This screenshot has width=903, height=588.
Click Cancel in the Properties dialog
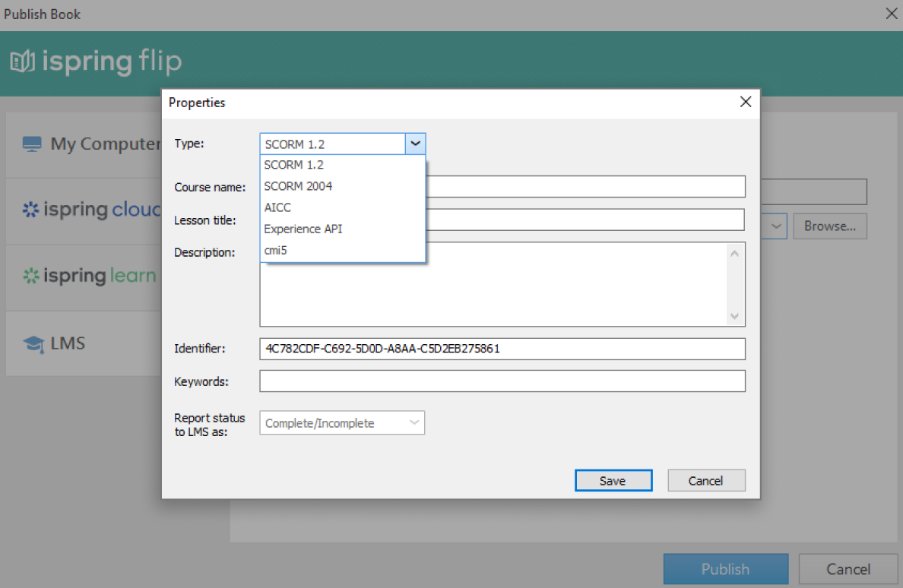(706, 480)
